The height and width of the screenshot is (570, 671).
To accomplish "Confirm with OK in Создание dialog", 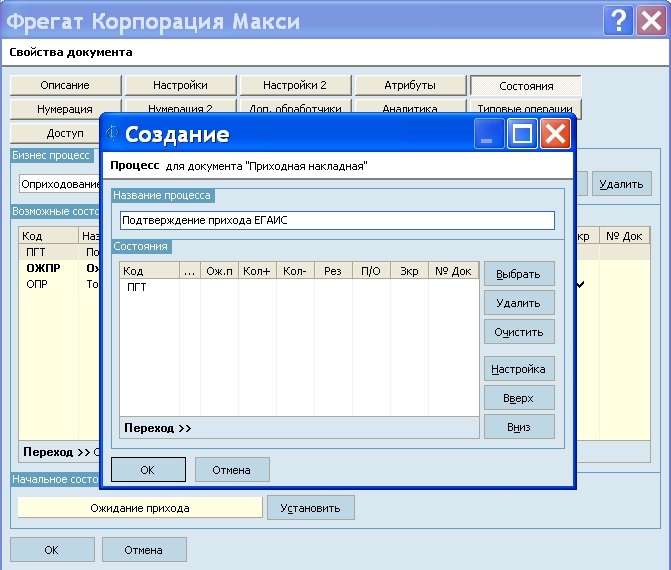I will [x=148, y=469].
